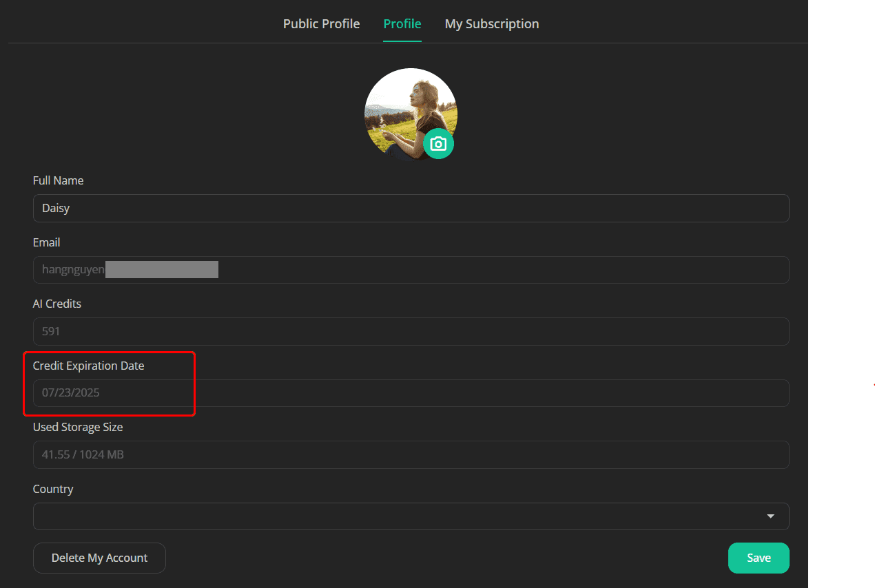
Task: Click the Credit Expiration Date field 07/23/2025
Action: [x=411, y=393]
